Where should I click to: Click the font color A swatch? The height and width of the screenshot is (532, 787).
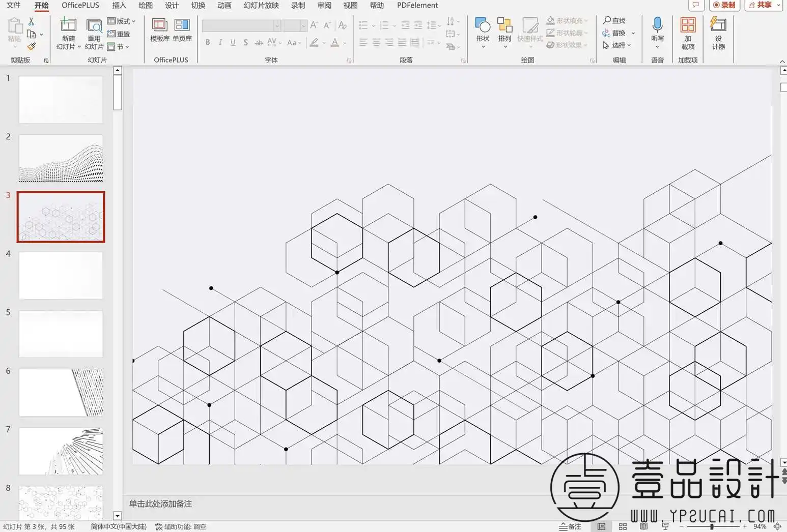(x=334, y=43)
